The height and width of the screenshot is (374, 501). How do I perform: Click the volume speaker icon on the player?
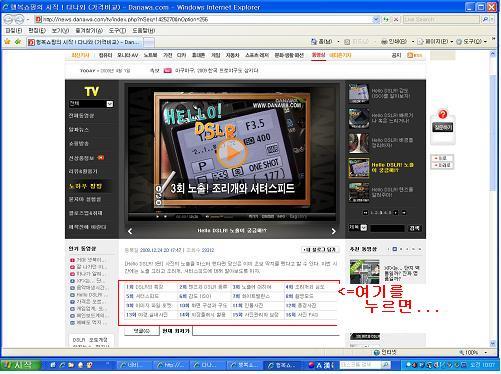[x=207, y=217]
